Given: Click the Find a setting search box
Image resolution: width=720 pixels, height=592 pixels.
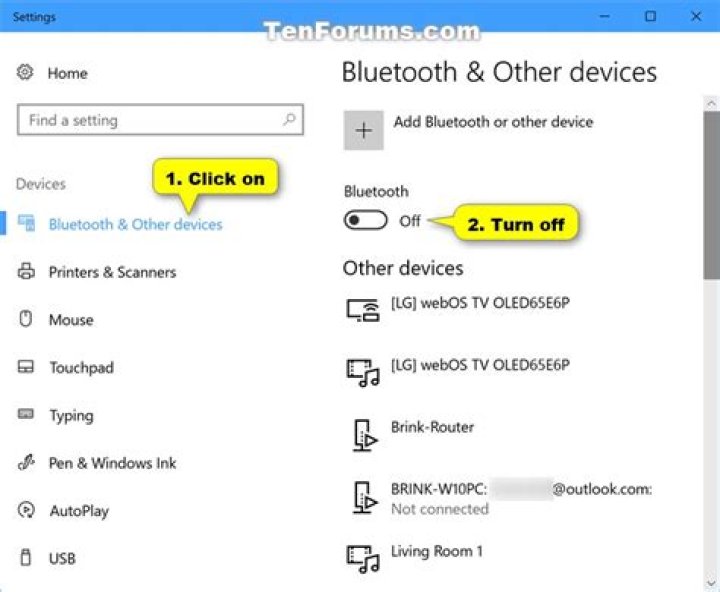Looking at the screenshot, I should click(x=150, y=120).
